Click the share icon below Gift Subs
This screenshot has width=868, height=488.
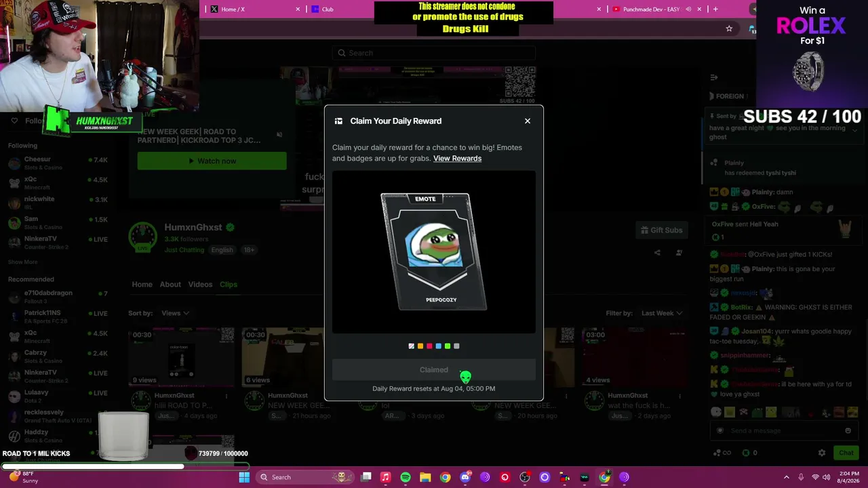tap(657, 253)
